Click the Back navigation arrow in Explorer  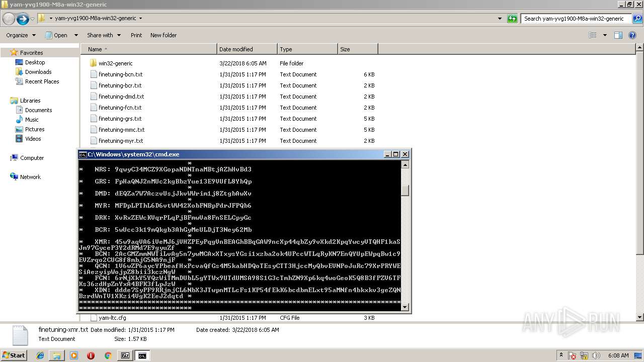pos(9,19)
